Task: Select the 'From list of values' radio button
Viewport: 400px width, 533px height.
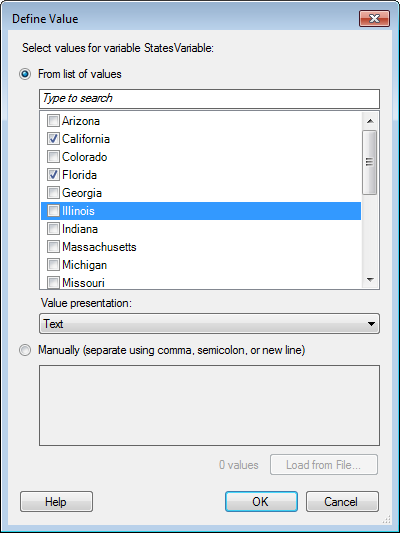Action: [25, 74]
